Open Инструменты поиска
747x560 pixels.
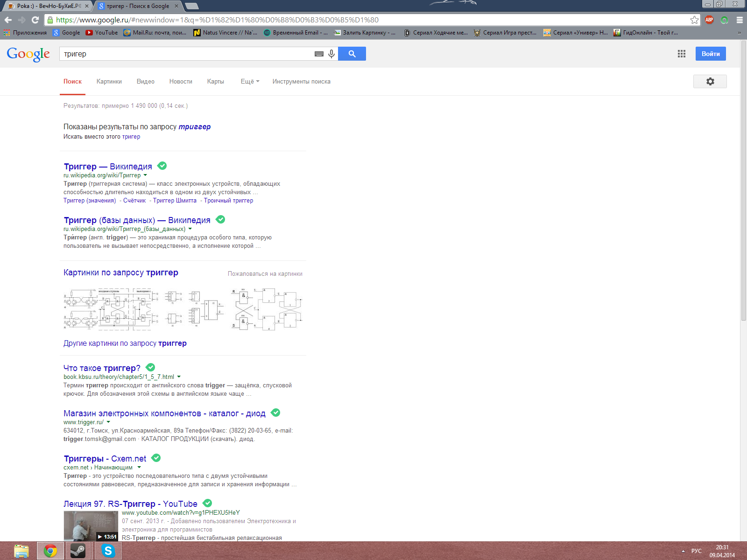point(302,82)
